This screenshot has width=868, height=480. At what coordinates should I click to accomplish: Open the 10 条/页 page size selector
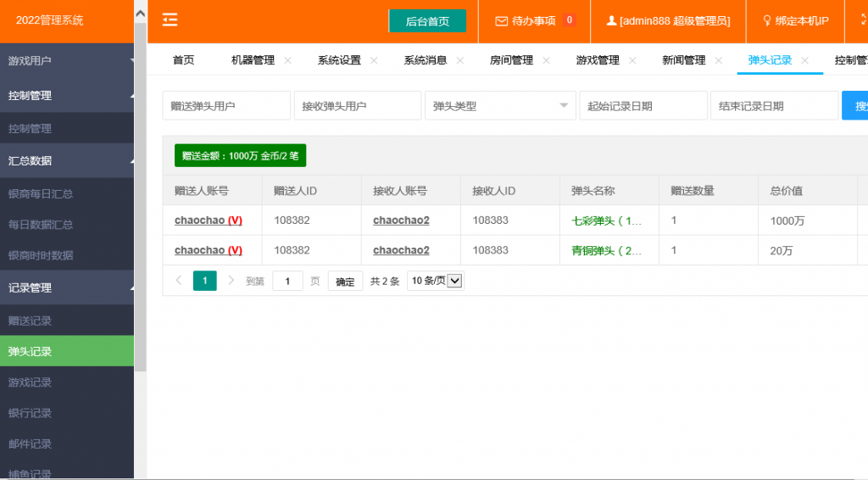(436, 281)
